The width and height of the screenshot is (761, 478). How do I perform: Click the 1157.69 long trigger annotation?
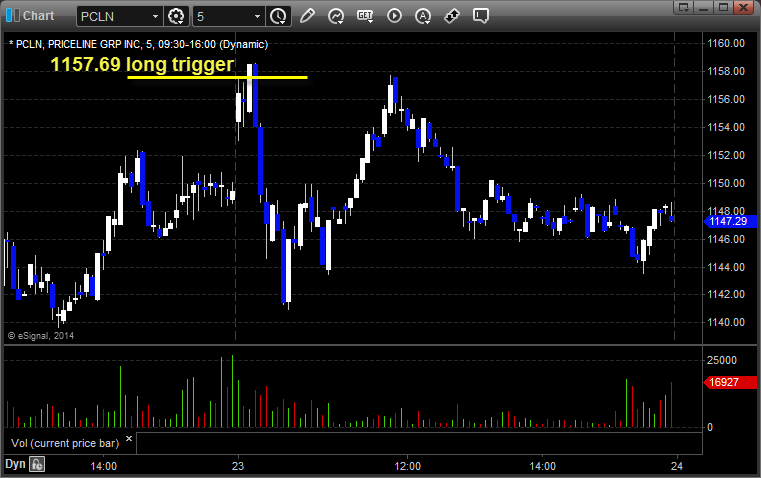point(142,65)
